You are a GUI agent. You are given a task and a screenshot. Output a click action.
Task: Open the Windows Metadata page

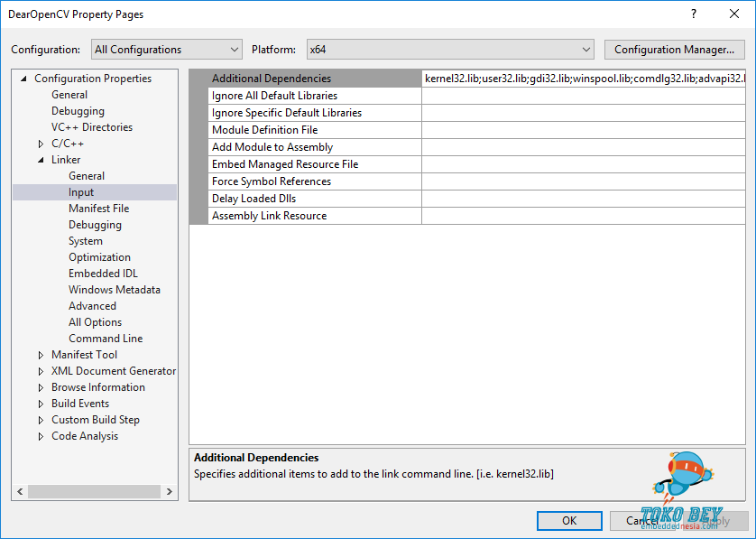click(x=115, y=290)
